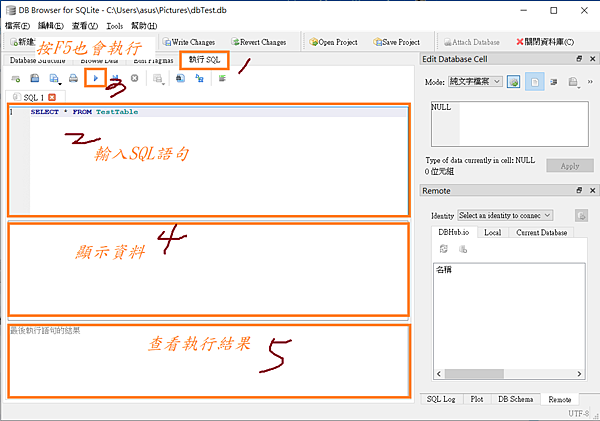Image resolution: width=600 pixels, height=421 pixels.
Task: Click the Save results view icon
Action: (157, 78)
